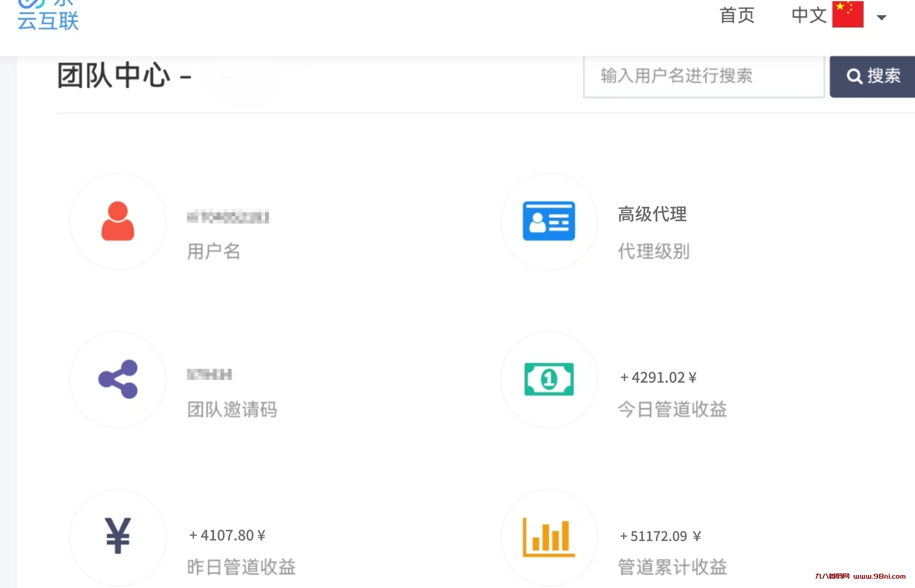This screenshot has width=915, height=588.
Task: Click cumulative pipeline income +51172.09 ¥
Action: click(660, 536)
